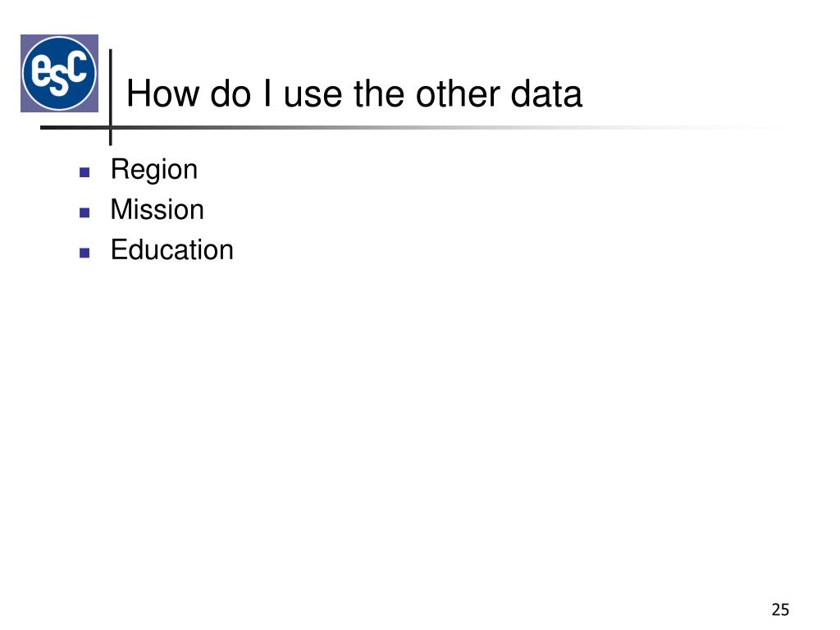Click the ESC circular logo

59,73
